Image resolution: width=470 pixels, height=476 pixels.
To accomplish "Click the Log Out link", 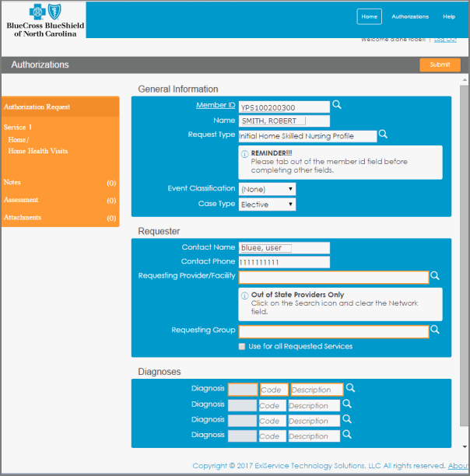I will click(x=445, y=40).
